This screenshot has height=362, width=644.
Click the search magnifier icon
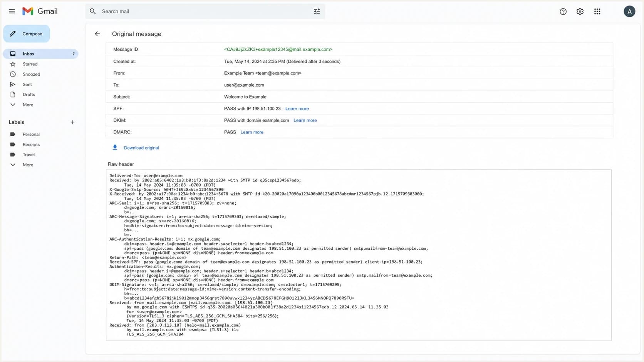click(92, 11)
